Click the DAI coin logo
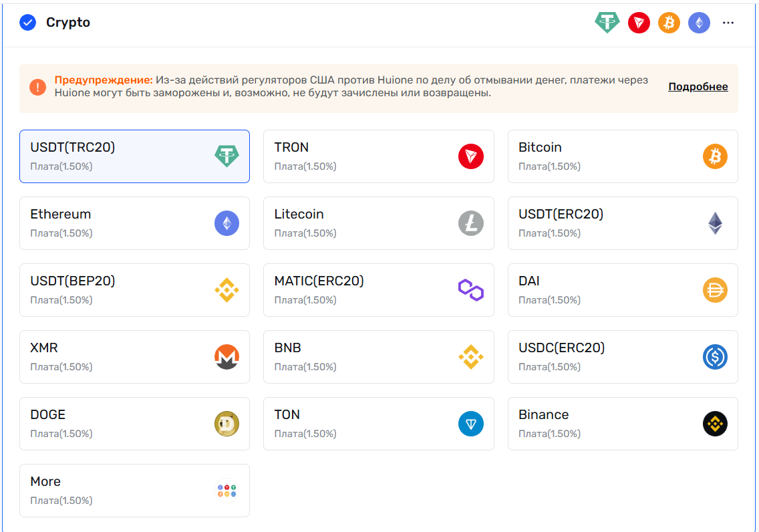This screenshot has width=759, height=532. pos(715,290)
